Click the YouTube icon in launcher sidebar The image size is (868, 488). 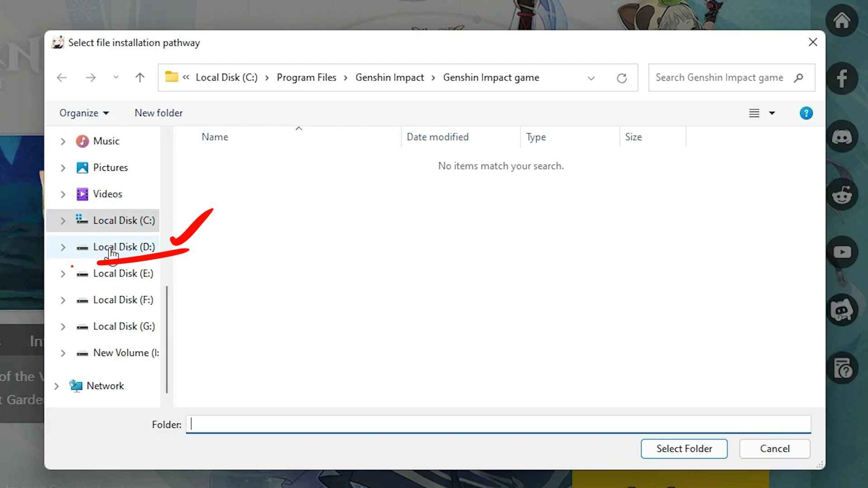842,252
